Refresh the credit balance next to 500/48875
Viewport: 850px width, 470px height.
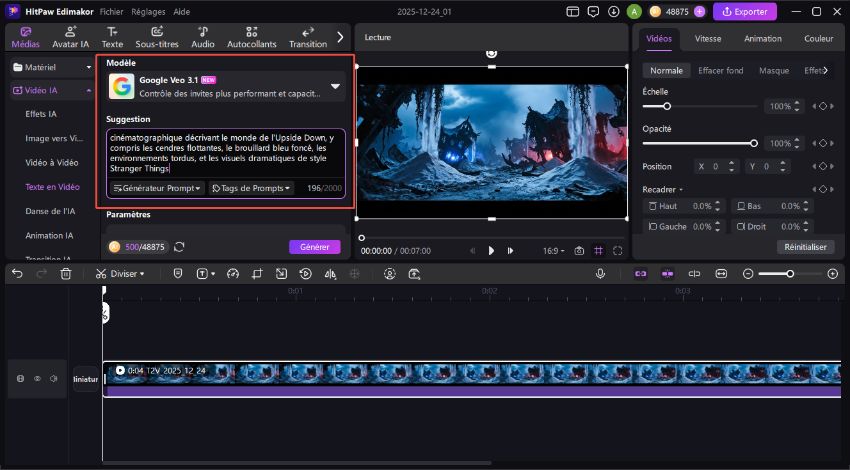[x=179, y=247]
